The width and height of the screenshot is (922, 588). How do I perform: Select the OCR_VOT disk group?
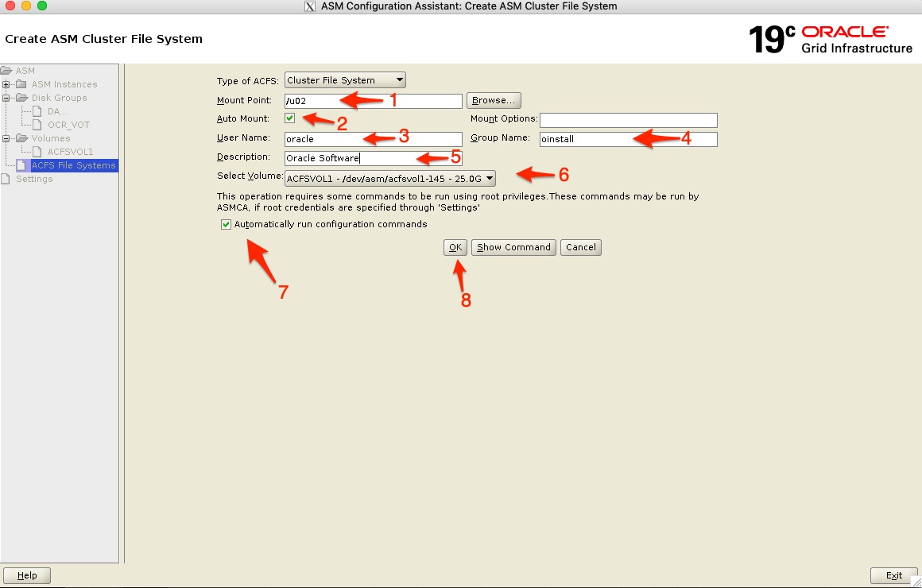point(69,125)
